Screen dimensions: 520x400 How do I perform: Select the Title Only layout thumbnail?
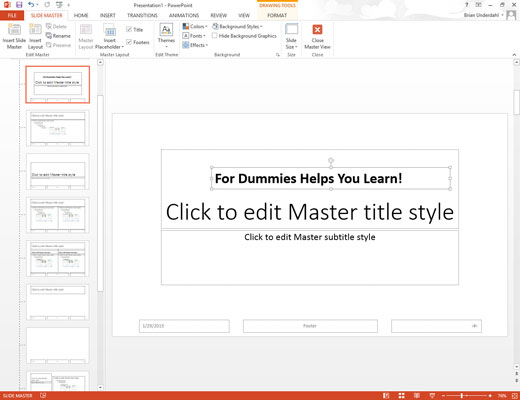coord(58,302)
